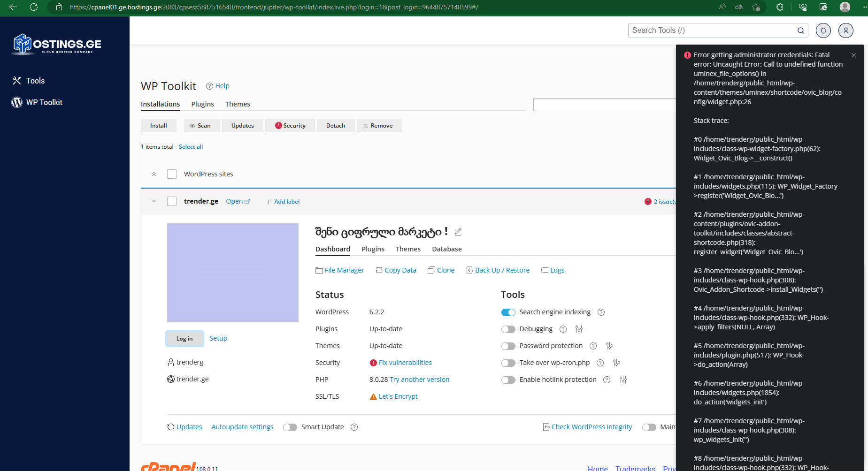Click the magnifier icon in Search Tools
Image resolution: width=868 pixels, height=471 pixels.
[801, 30]
